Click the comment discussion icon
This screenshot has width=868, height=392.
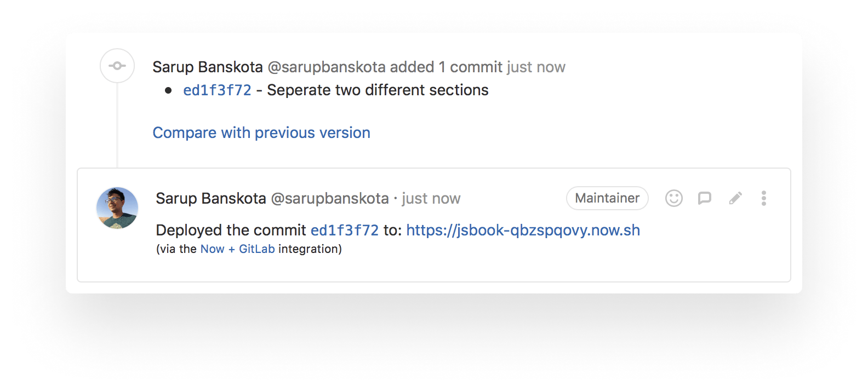[x=705, y=198]
